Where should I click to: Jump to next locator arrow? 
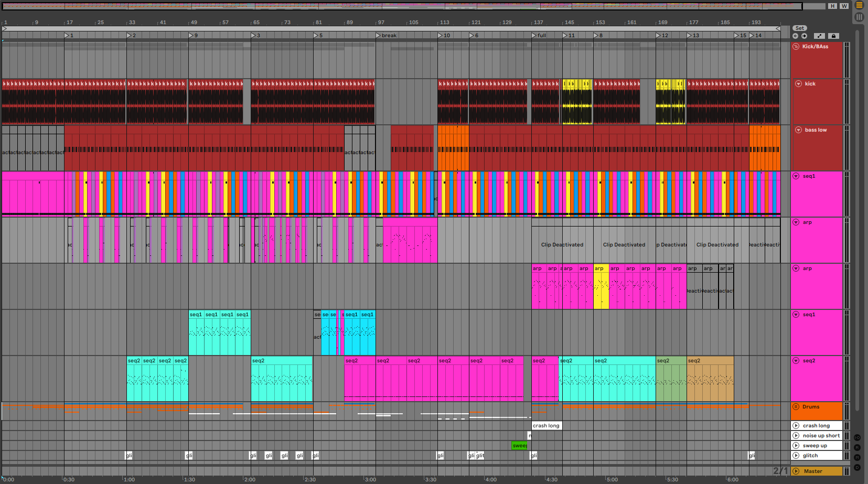(x=804, y=36)
